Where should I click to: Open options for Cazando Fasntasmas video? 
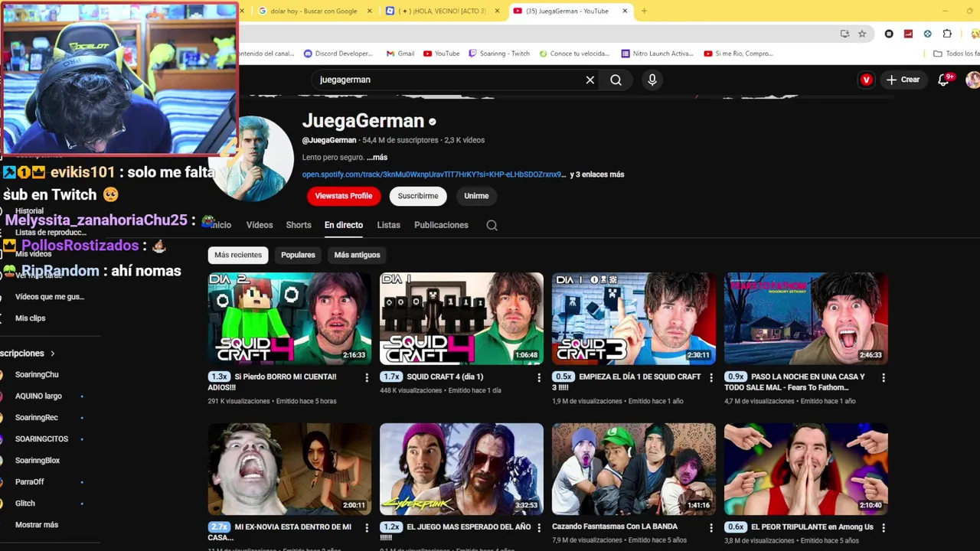(x=711, y=527)
